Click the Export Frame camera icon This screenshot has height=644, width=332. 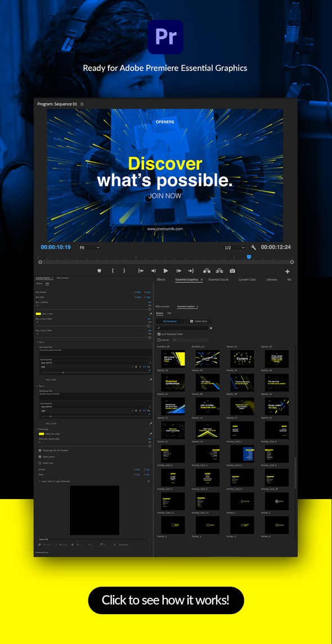(x=232, y=271)
